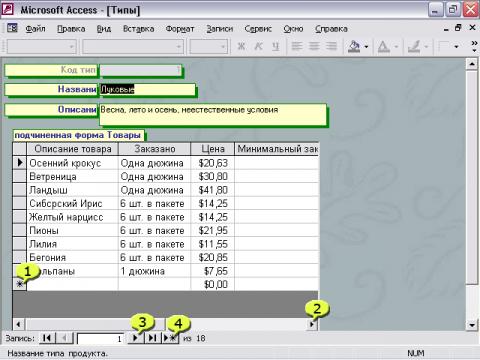Click the Описание field text box
Screen dimensions: 480x360
click(x=213, y=114)
